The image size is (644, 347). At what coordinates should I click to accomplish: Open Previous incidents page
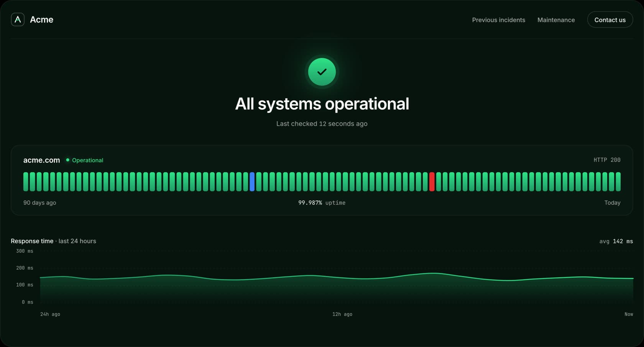click(499, 20)
